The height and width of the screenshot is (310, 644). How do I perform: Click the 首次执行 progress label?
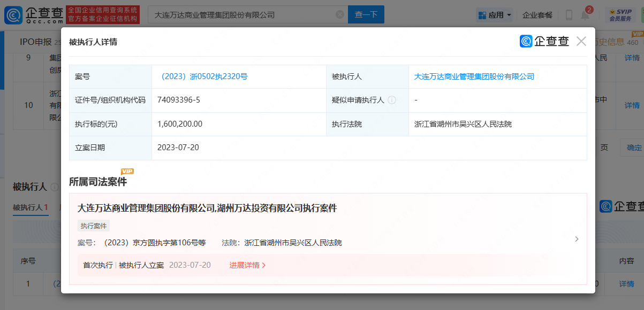click(98, 265)
